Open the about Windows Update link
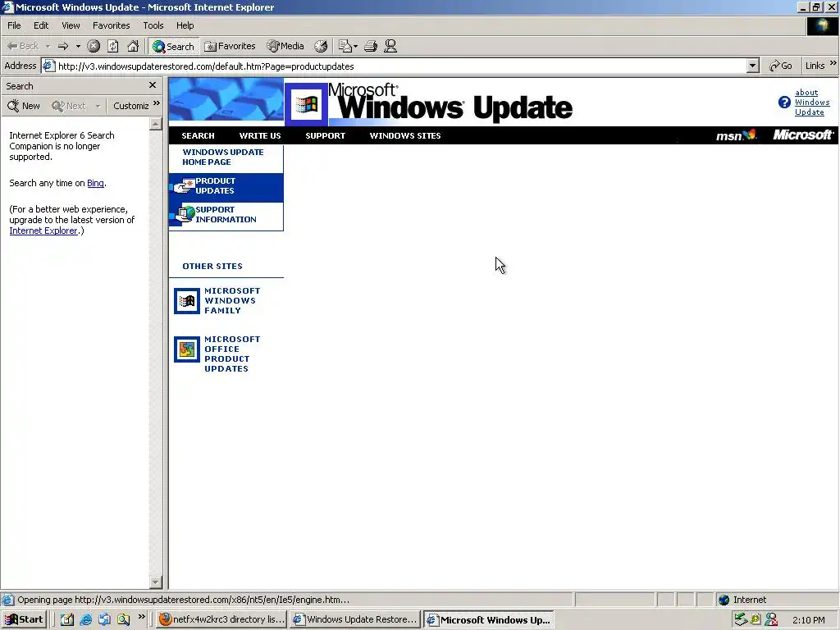Viewport: 840px width, 630px height. point(811,103)
